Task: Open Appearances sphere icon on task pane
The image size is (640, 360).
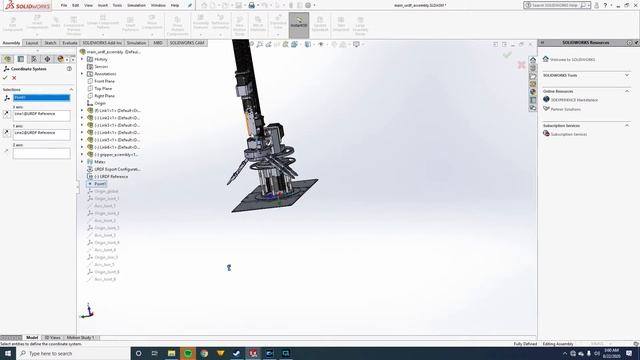Action: point(533,92)
